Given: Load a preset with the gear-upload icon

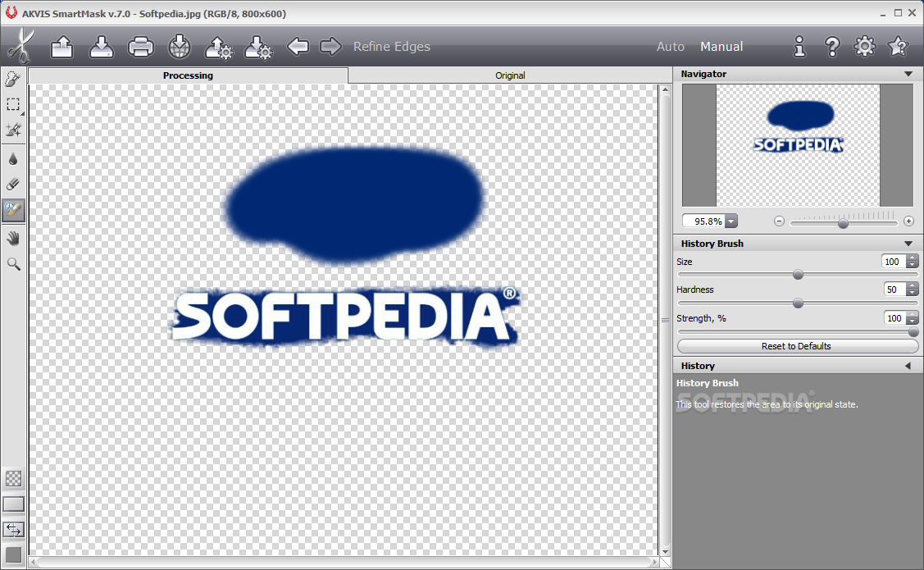Looking at the screenshot, I should point(219,48).
